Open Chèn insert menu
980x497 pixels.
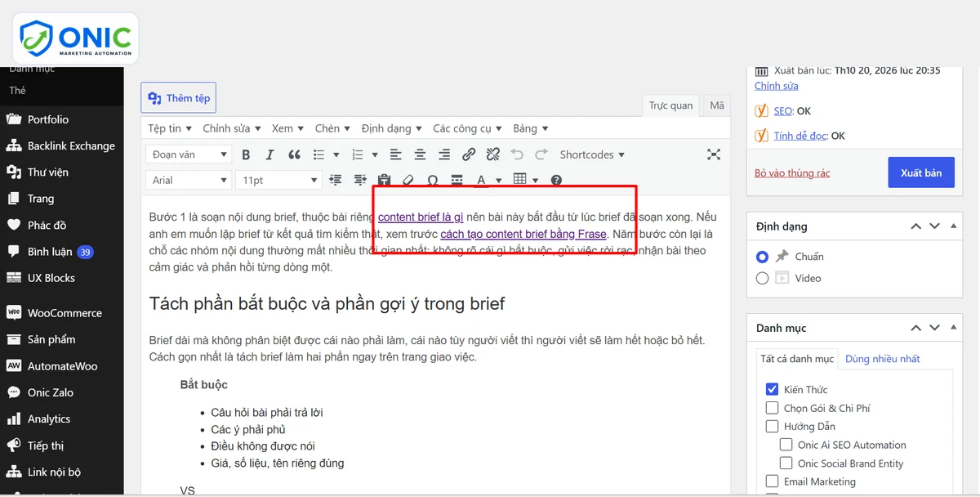click(333, 128)
